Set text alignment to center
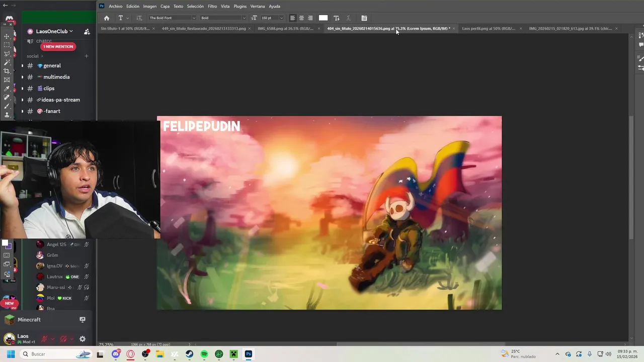644x362 pixels. click(301, 18)
